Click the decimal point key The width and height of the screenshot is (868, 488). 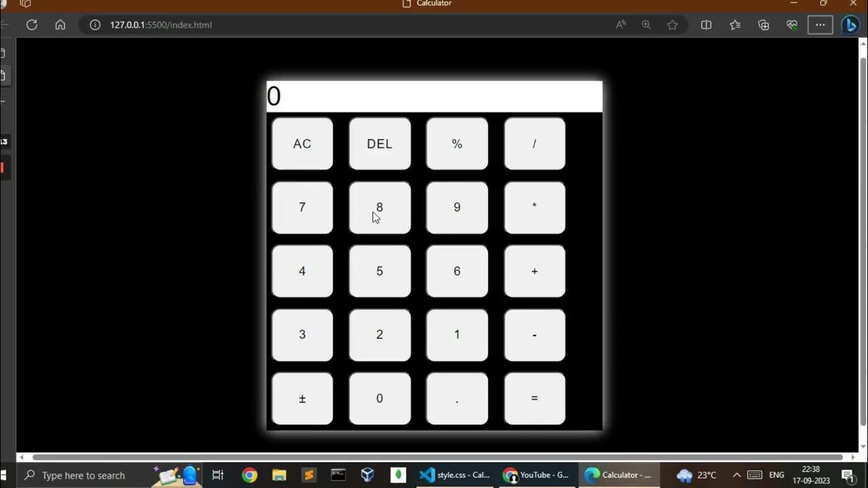(x=457, y=399)
